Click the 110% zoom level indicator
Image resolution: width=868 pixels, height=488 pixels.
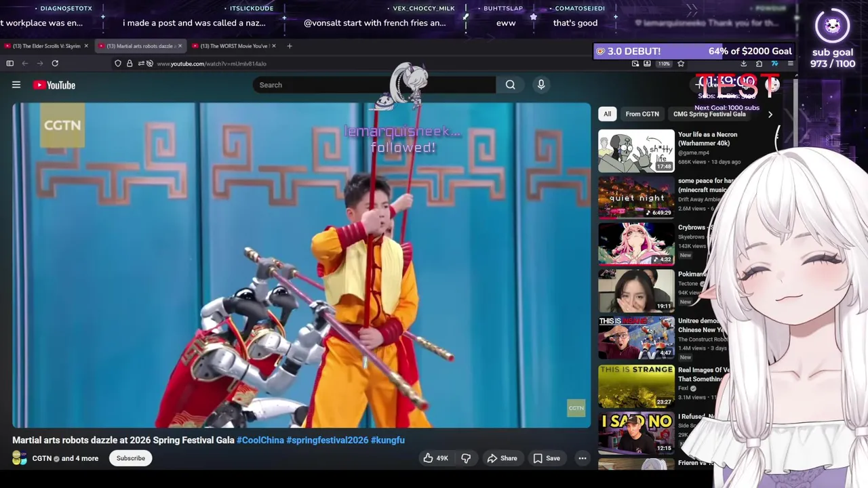(x=664, y=64)
